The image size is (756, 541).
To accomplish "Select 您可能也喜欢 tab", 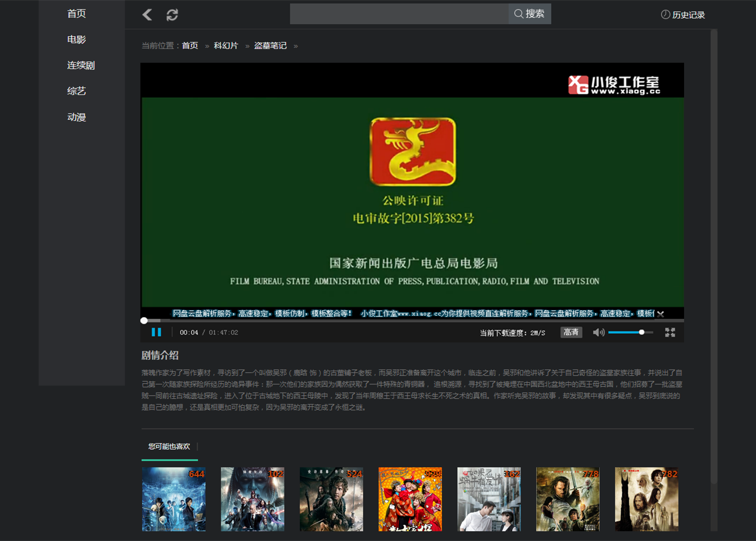I will tap(169, 447).
